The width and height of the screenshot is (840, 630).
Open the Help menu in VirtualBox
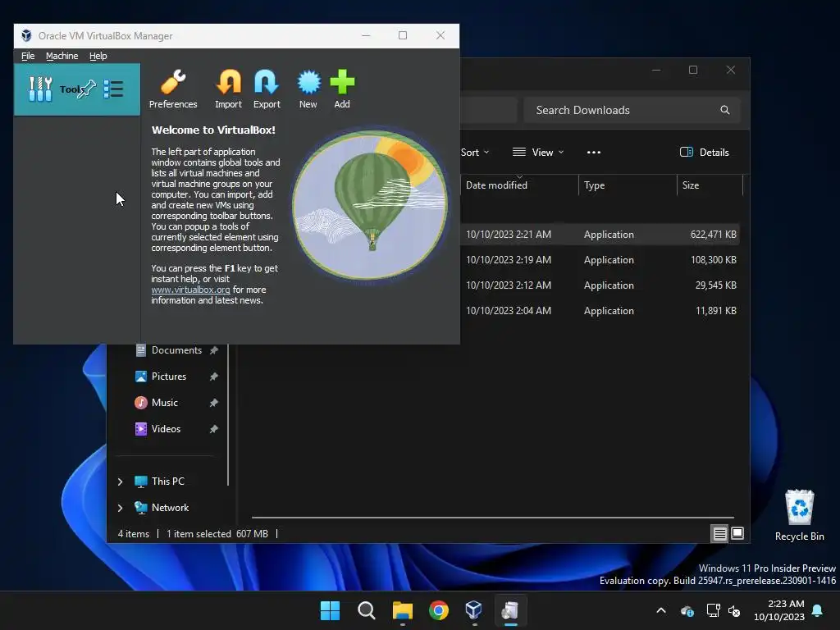(x=98, y=56)
